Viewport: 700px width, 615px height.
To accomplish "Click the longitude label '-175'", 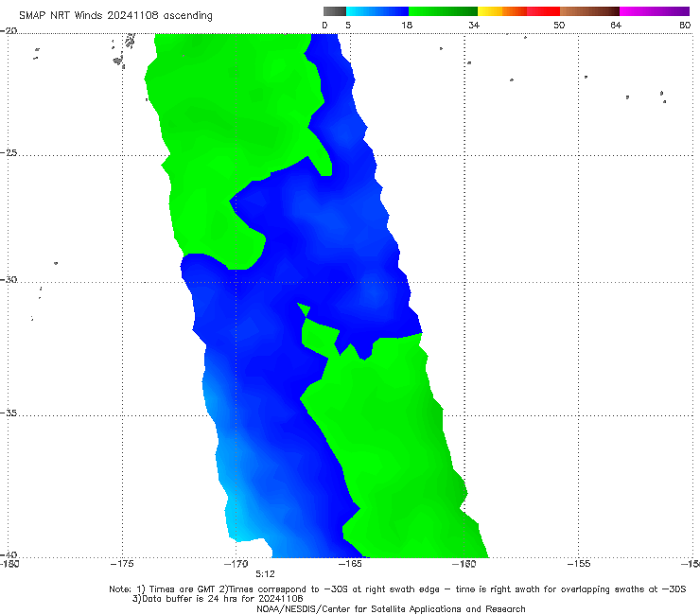I will (122, 564).
